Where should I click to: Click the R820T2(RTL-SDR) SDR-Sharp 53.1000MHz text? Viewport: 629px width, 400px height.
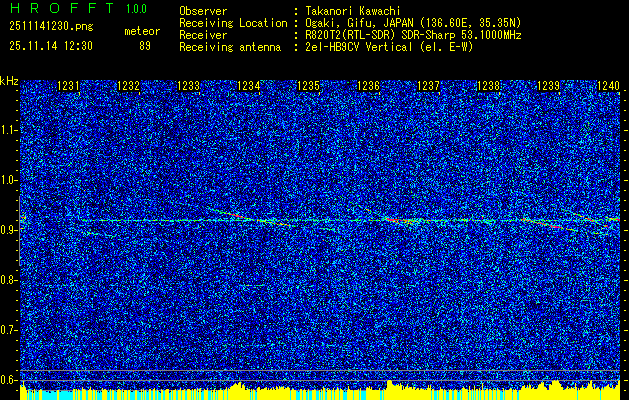tap(413, 35)
